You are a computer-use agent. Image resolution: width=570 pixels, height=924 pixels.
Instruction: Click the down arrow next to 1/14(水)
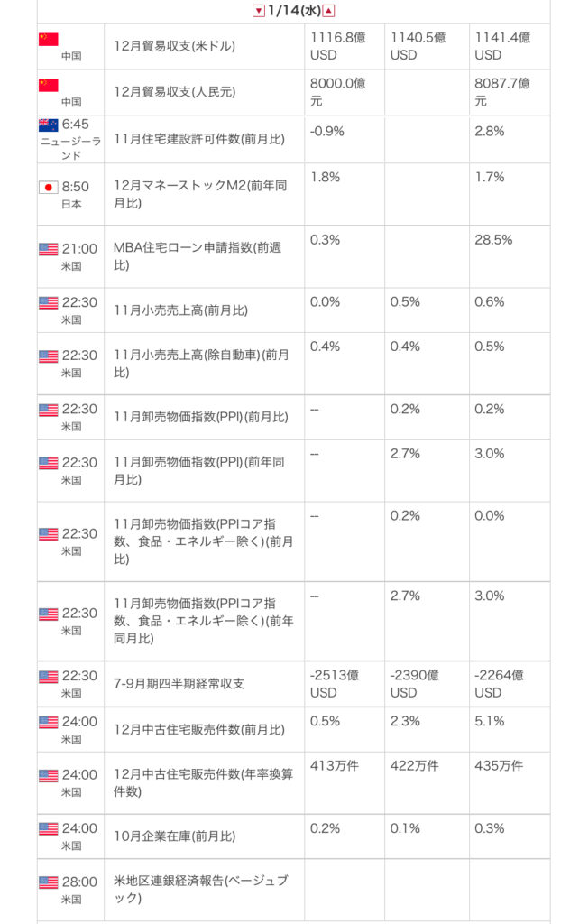pos(259,10)
